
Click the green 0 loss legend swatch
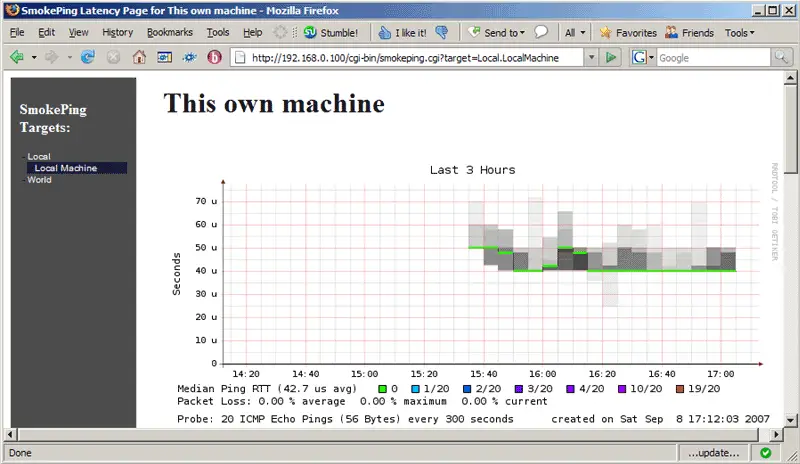click(382, 389)
